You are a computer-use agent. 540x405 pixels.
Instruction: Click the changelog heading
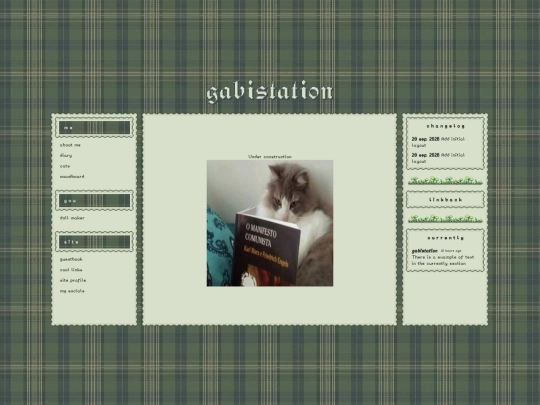pos(446,126)
